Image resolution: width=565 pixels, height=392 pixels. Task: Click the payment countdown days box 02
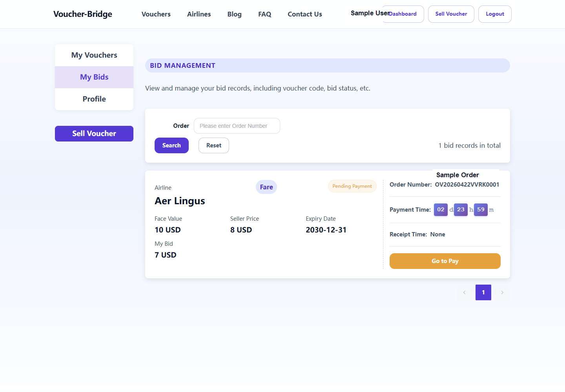tap(441, 210)
